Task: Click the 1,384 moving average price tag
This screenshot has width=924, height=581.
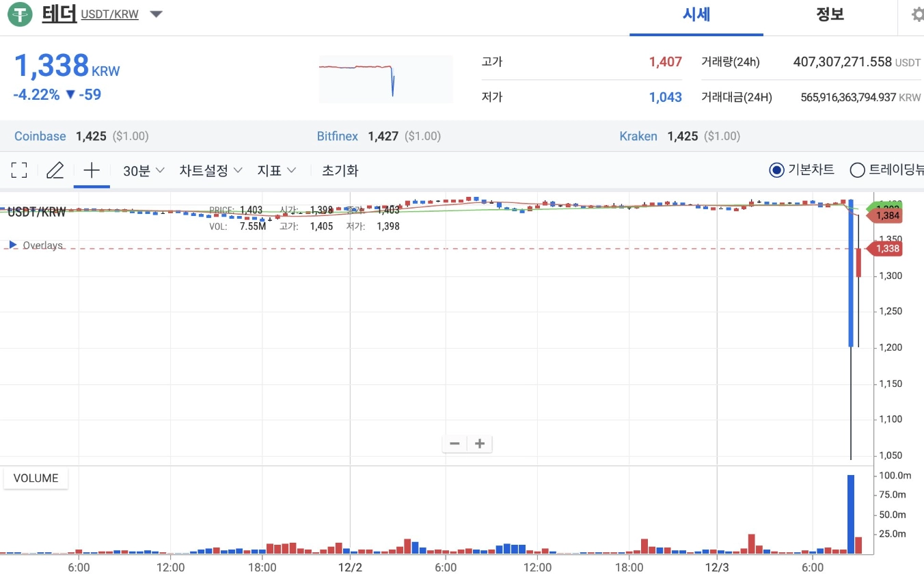Action: (x=885, y=216)
